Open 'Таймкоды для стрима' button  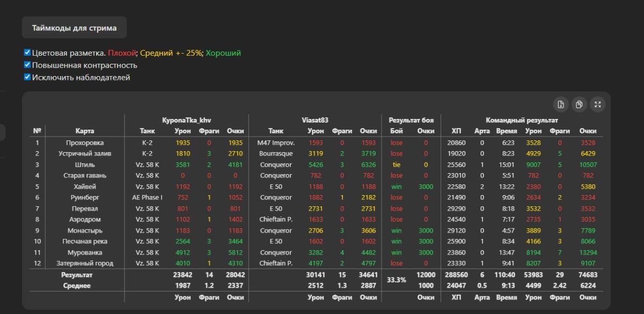[x=74, y=27]
